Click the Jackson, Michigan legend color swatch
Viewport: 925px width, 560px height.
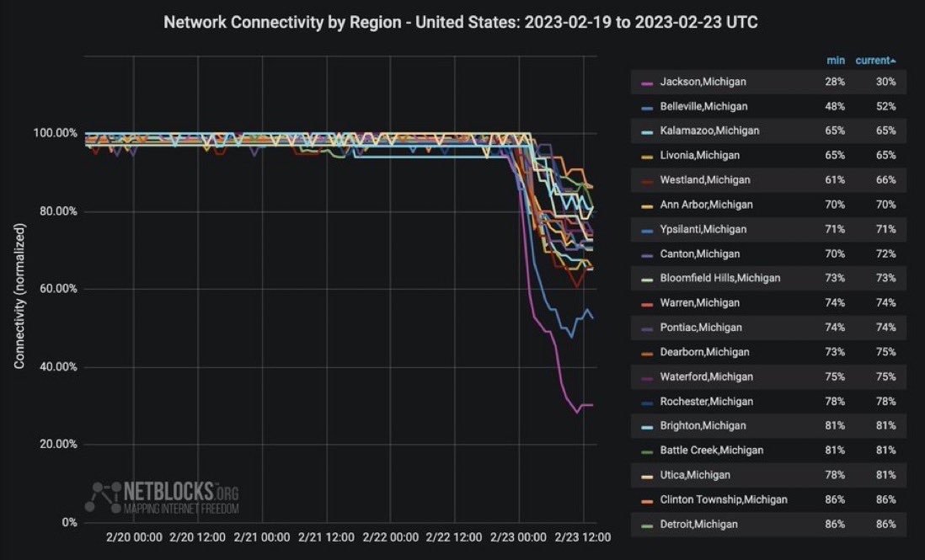point(647,83)
